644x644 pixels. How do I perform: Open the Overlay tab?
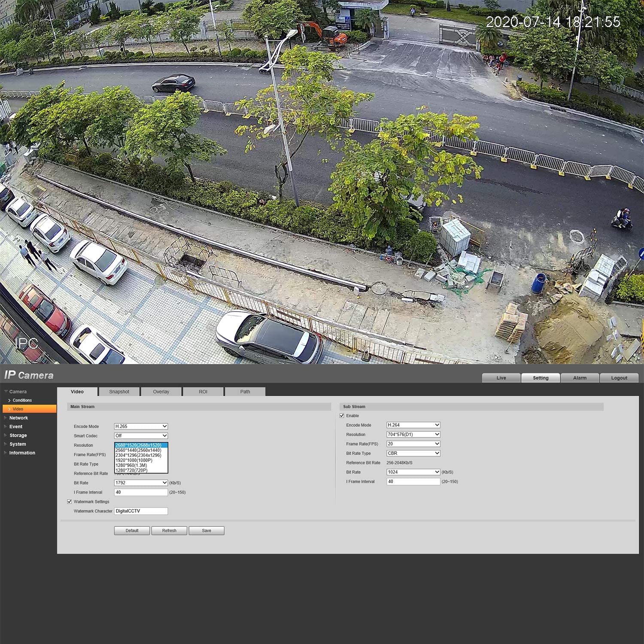click(x=161, y=392)
